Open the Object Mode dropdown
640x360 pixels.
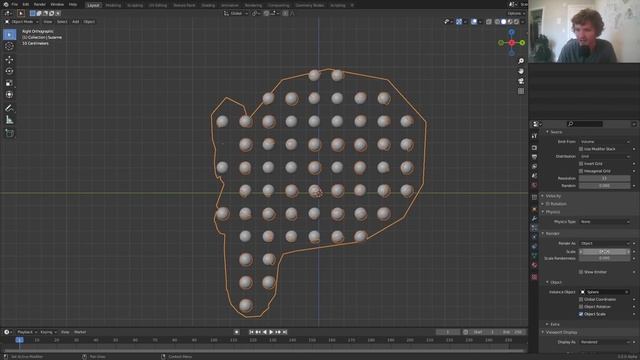[x=22, y=22]
